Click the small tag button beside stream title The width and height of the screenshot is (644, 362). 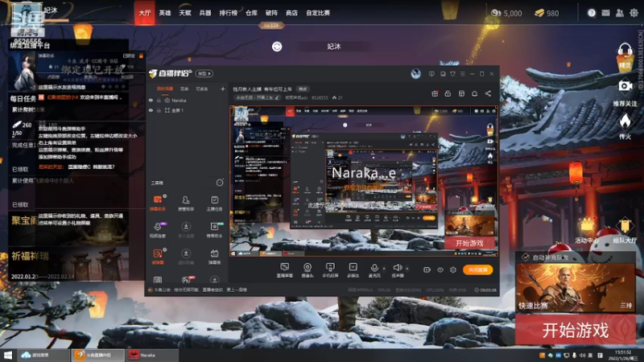(x=303, y=89)
